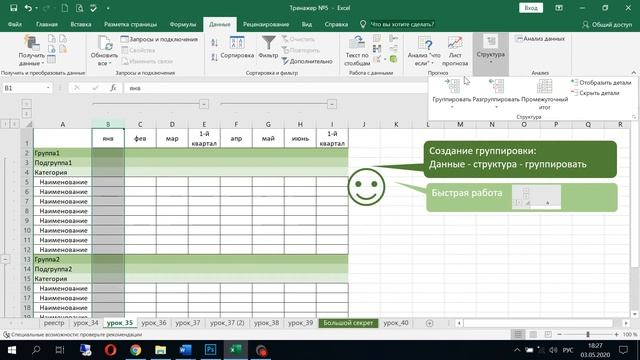Image resolution: width=640 pixels, height=360 pixels.
Task: Zoom out with the minus button
Action: [560, 334]
